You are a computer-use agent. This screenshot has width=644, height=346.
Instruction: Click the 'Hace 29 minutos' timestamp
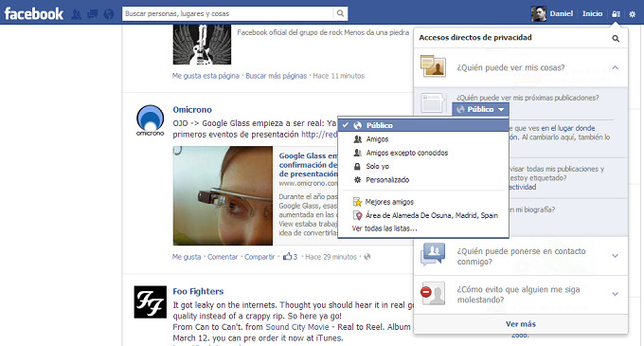(x=331, y=257)
